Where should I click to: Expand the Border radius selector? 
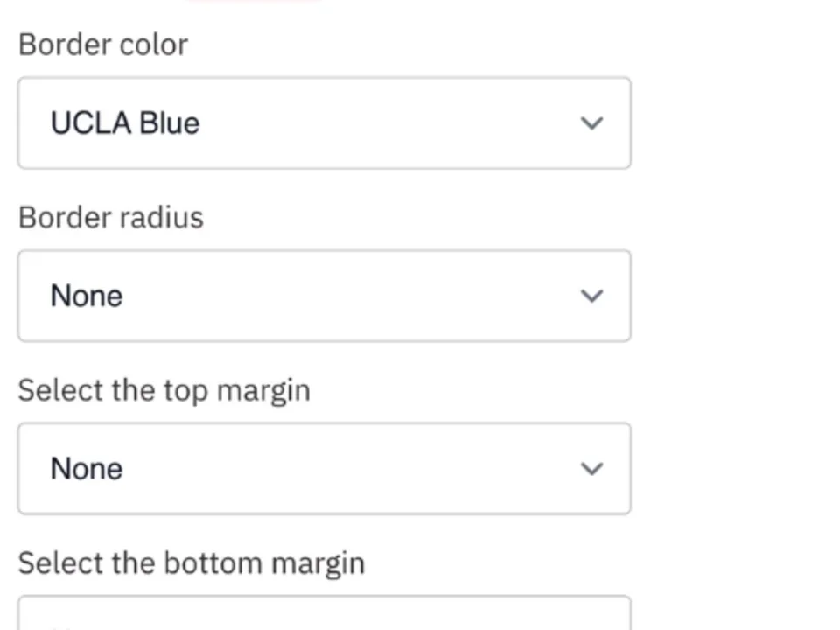tap(324, 296)
